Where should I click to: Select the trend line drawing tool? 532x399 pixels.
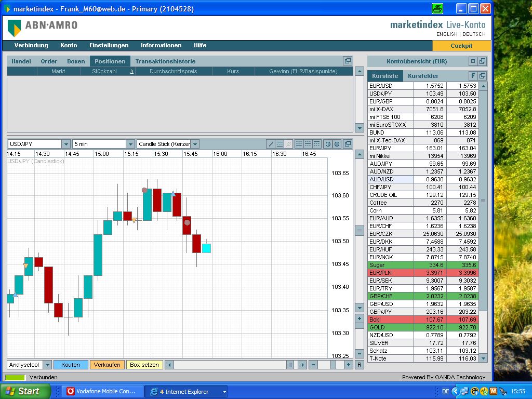[271, 144]
